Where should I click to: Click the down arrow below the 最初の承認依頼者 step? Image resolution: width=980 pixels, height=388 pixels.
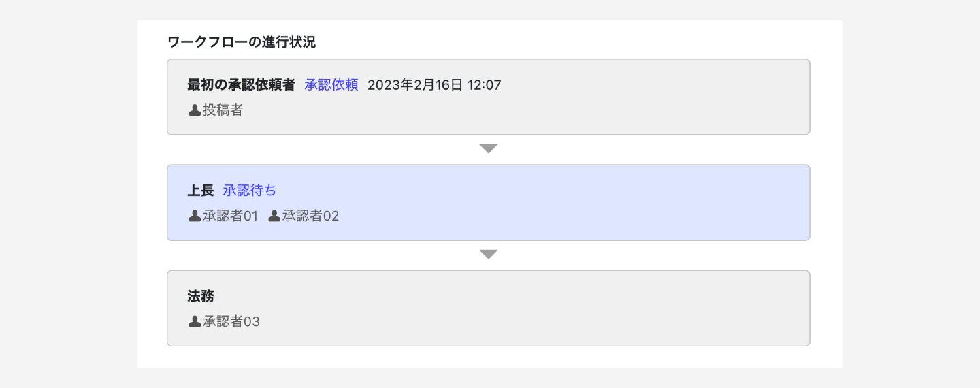[489, 148]
